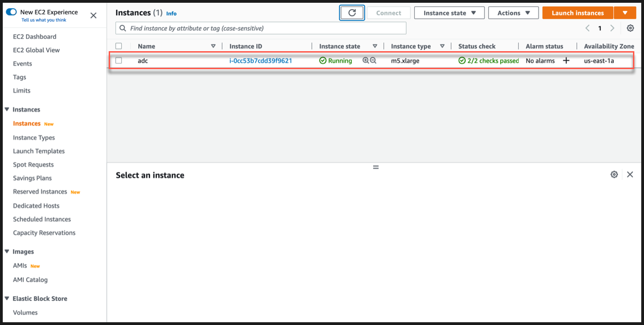Open AMI Catalog
The width and height of the screenshot is (644, 325).
coord(30,280)
